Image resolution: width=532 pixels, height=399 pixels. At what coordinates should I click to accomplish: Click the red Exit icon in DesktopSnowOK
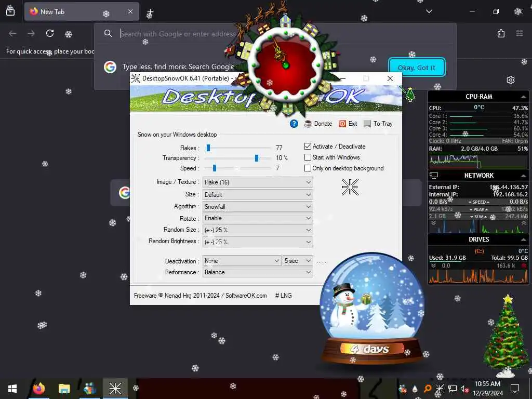[342, 124]
